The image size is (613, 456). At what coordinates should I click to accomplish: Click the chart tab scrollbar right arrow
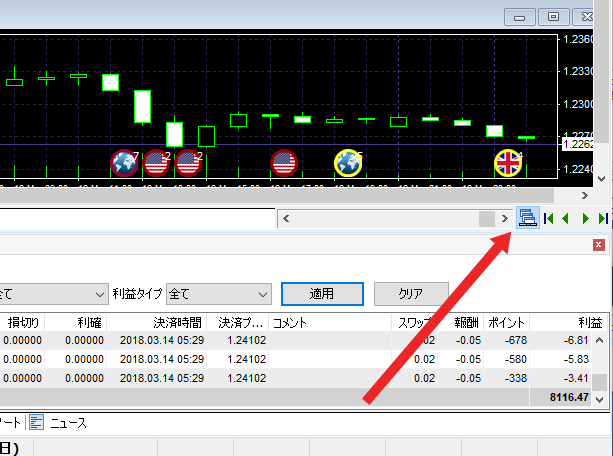click(x=504, y=218)
